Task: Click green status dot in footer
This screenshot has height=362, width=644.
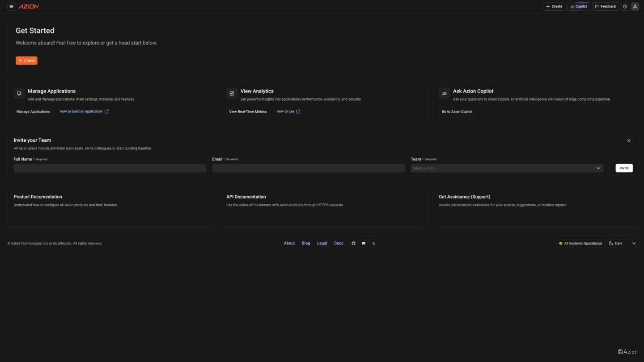Action: [561, 244]
